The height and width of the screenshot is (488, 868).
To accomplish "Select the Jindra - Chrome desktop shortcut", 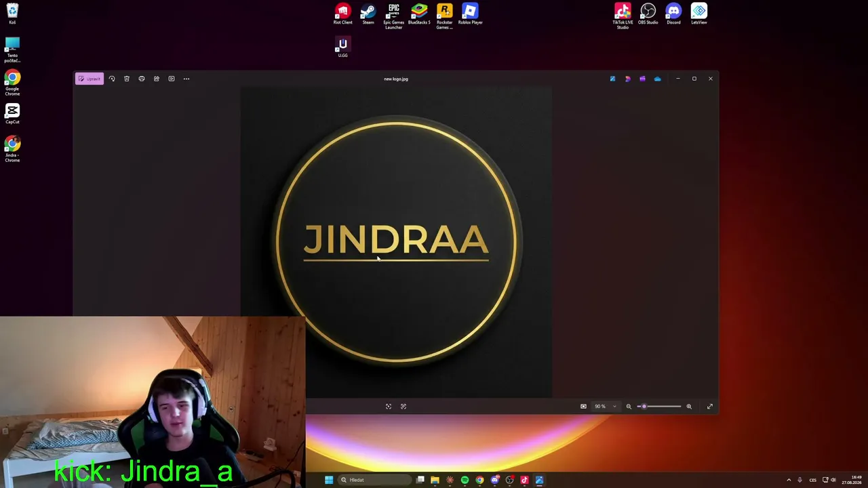I will pos(12,149).
